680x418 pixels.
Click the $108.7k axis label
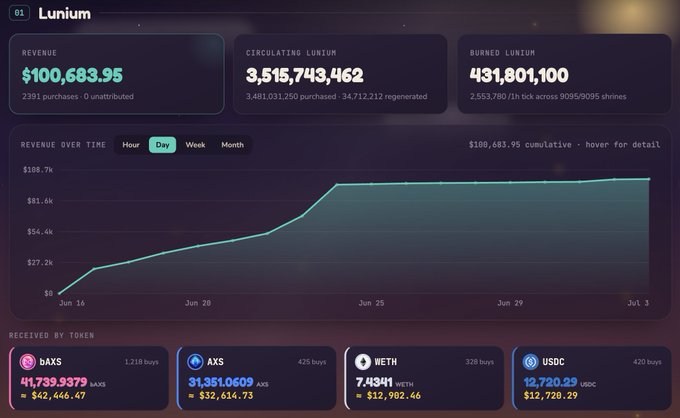click(38, 170)
